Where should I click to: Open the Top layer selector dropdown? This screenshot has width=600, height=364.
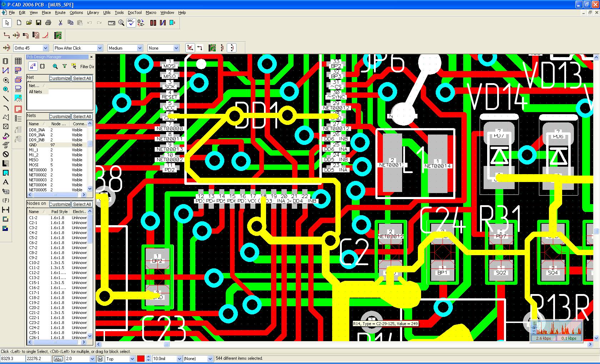pyautogui.click(x=132, y=359)
